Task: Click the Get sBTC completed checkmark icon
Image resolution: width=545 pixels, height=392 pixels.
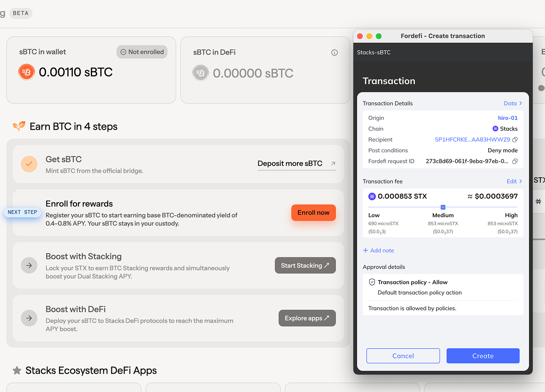Action: (x=29, y=164)
